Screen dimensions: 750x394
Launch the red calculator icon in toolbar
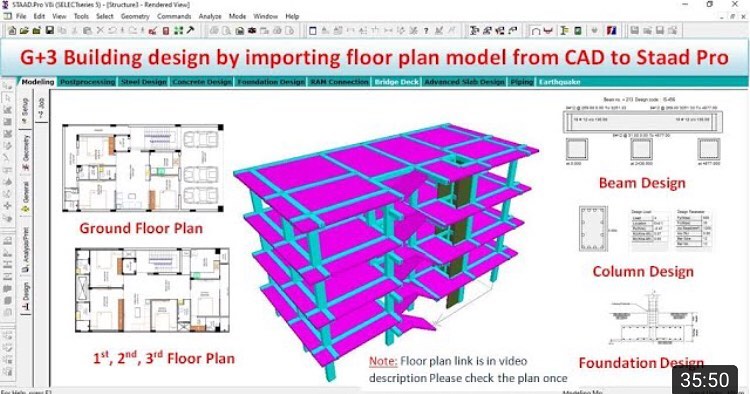point(165,31)
